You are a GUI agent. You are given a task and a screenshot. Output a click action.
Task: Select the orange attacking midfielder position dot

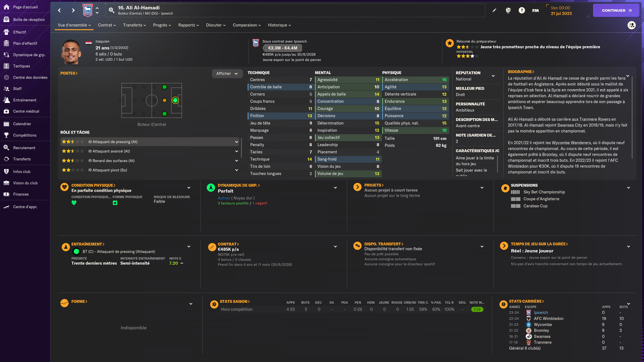164,100
